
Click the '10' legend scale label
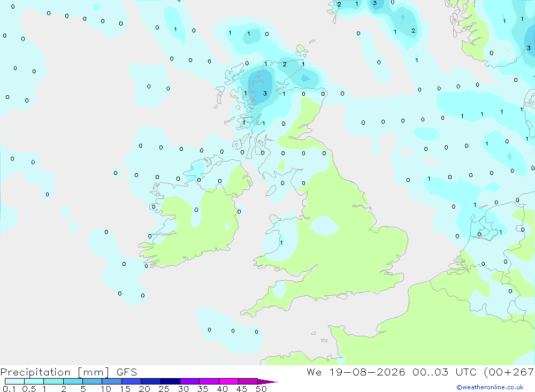(x=106, y=389)
